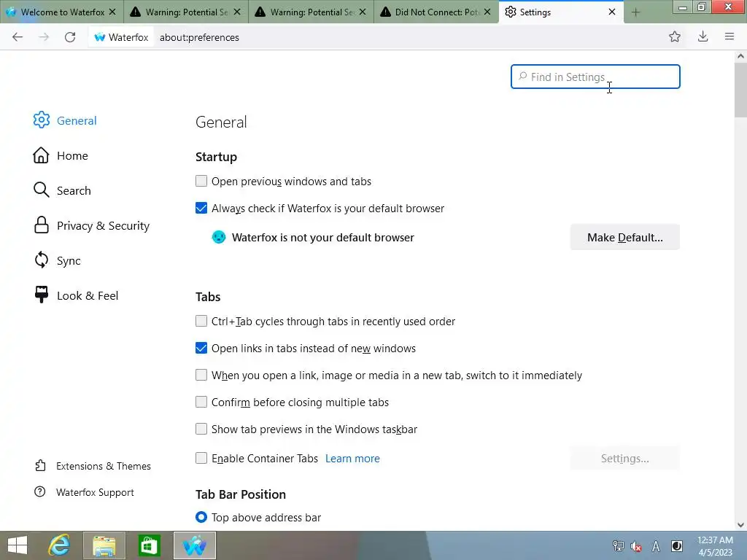Open a new tab with plus button

pos(635,12)
